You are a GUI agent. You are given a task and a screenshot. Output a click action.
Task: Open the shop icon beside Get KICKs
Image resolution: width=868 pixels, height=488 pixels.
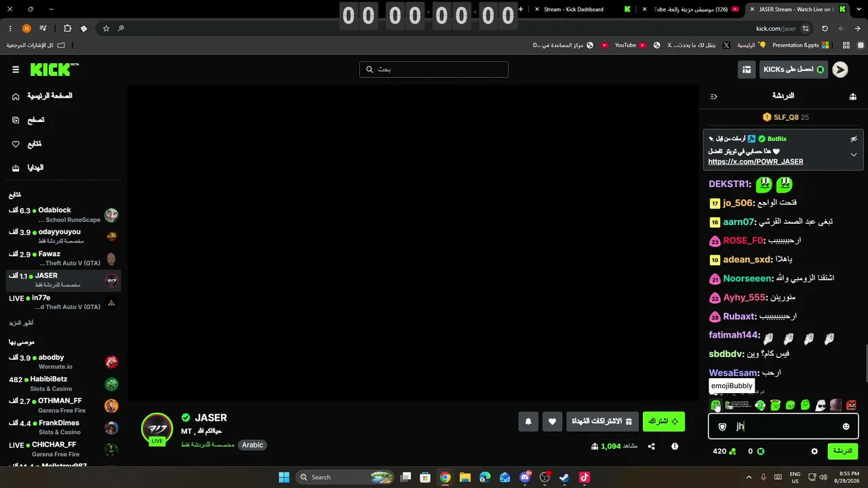pos(747,70)
